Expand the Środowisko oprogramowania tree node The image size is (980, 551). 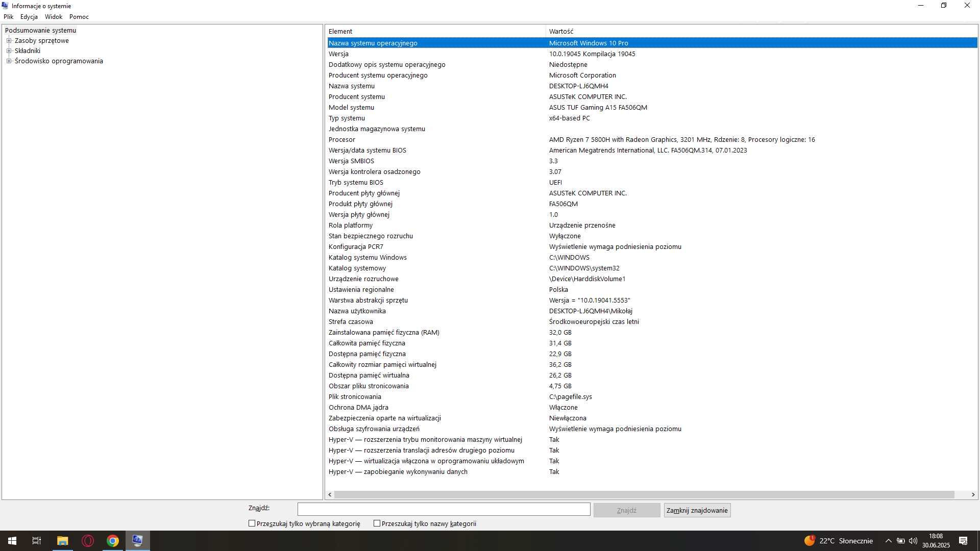[x=9, y=61]
